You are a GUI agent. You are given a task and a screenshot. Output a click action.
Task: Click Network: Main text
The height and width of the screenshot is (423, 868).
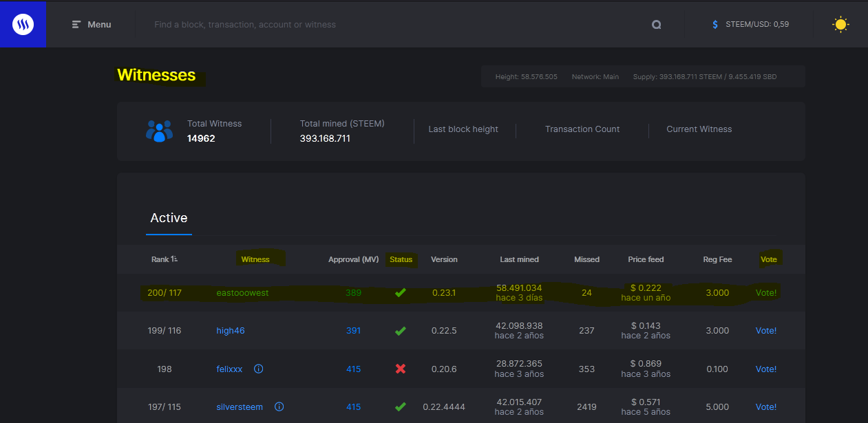(x=595, y=77)
